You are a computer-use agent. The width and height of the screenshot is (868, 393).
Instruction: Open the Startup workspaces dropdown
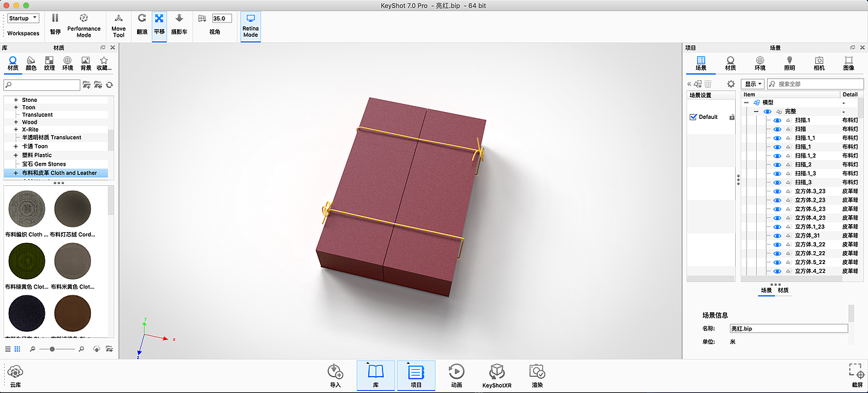click(x=24, y=18)
